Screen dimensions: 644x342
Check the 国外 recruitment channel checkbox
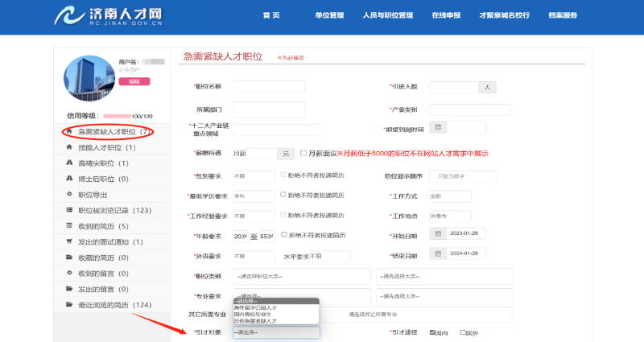(463, 332)
